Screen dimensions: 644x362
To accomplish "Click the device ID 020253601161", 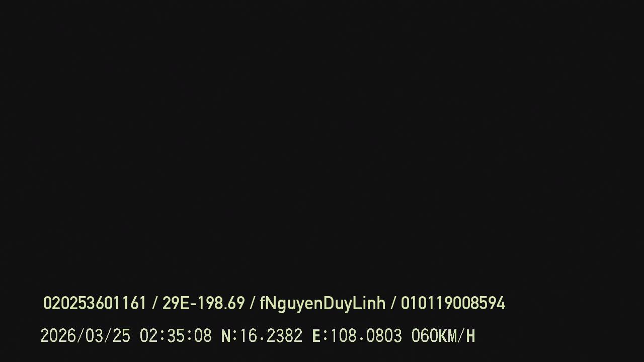I will pyautogui.click(x=95, y=303).
